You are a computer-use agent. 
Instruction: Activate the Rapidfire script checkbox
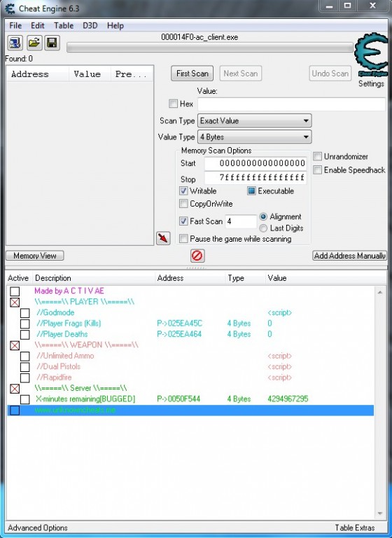tap(24, 378)
